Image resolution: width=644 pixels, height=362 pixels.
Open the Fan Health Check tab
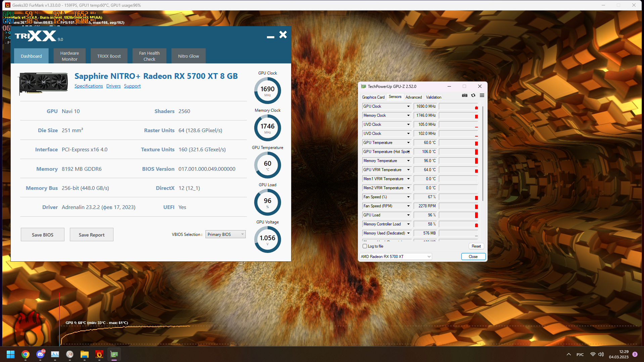pyautogui.click(x=149, y=56)
